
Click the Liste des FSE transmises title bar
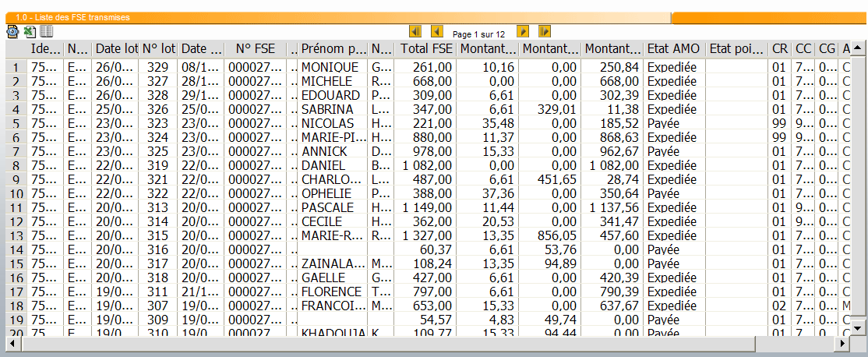click(337, 18)
